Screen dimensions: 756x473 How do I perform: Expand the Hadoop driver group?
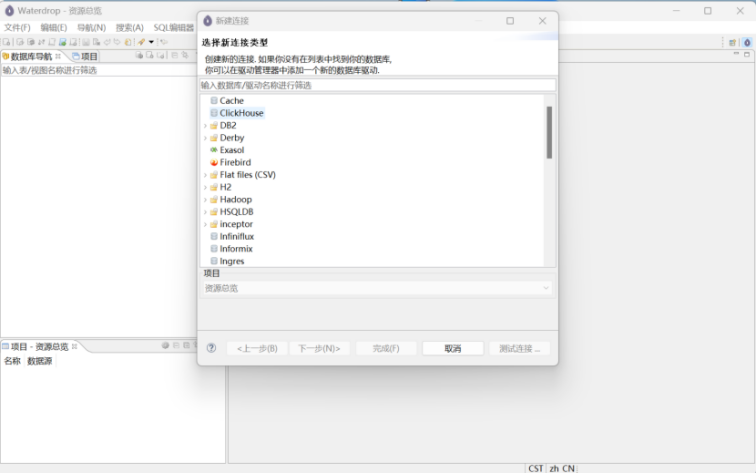pos(205,200)
